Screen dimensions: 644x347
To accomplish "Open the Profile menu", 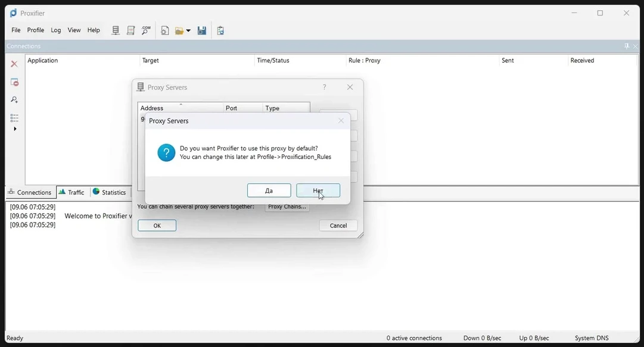I will point(36,30).
